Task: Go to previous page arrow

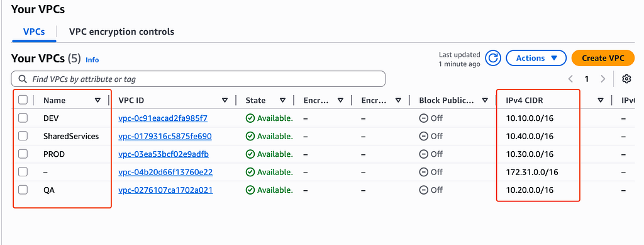Action: [x=570, y=79]
